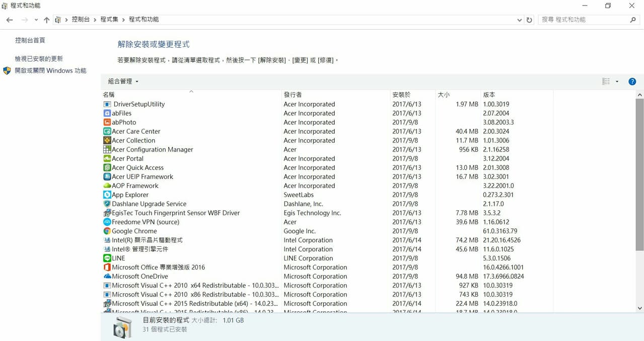Click the Visual C++ 2015 x64 icon
This screenshot has width=644, height=341.
(107, 304)
